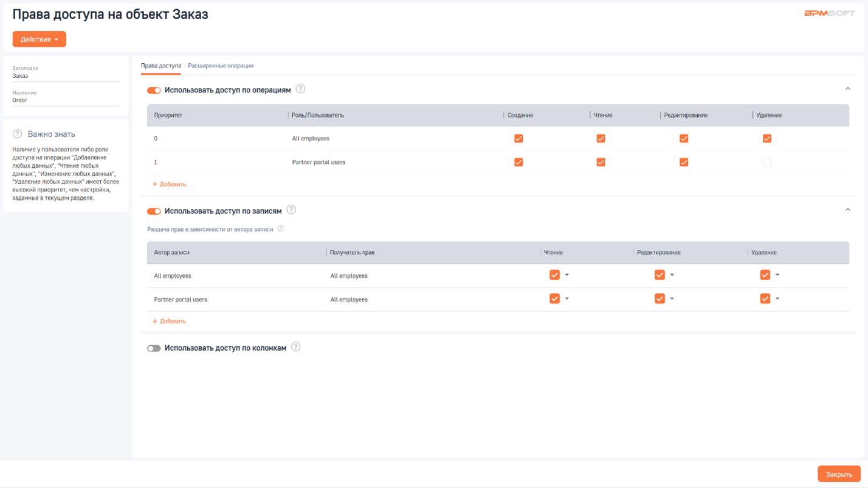Switch to Права доступа tab
868x488 pixels.
coord(161,66)
